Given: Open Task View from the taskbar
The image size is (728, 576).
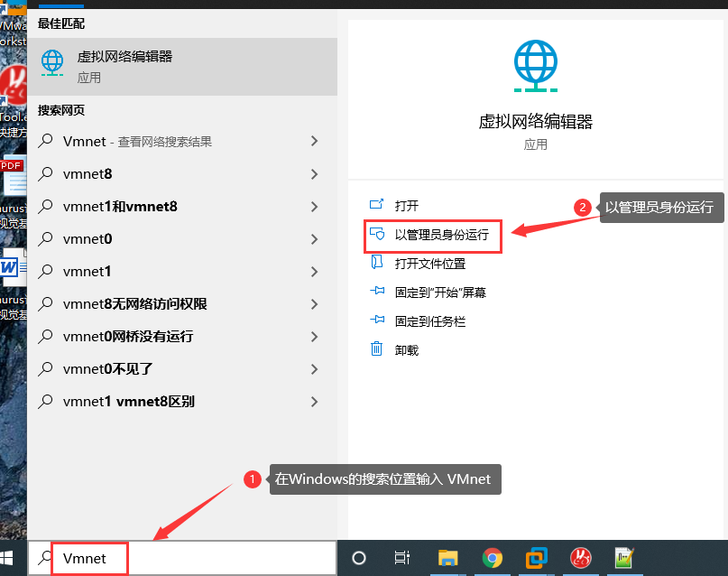Looking at the screenshot, I should 402,558.
